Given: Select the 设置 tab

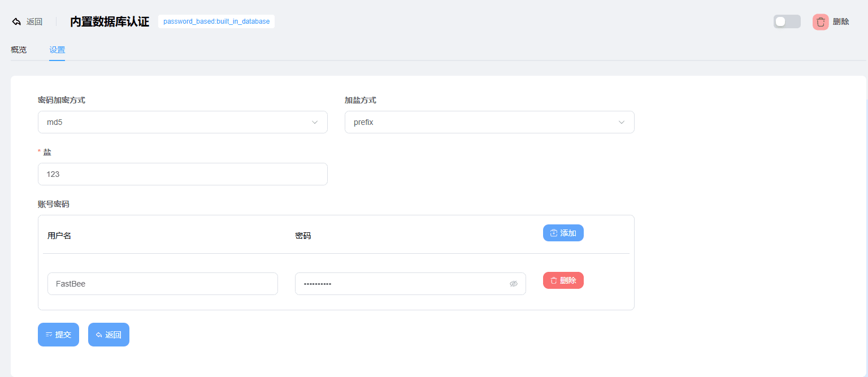Looking at the screenshot, I should pyautogui.click(x=57, y=50).
